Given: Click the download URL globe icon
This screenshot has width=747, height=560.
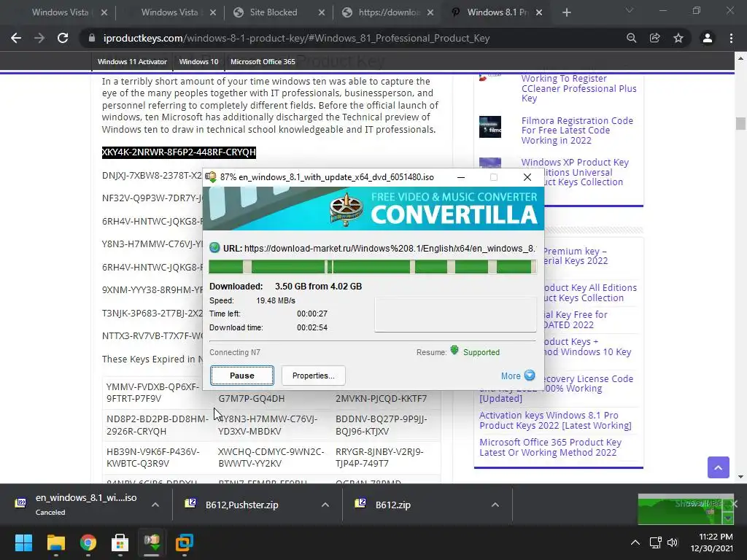Looking at the screenshot, I should click(x=214, y=248).
